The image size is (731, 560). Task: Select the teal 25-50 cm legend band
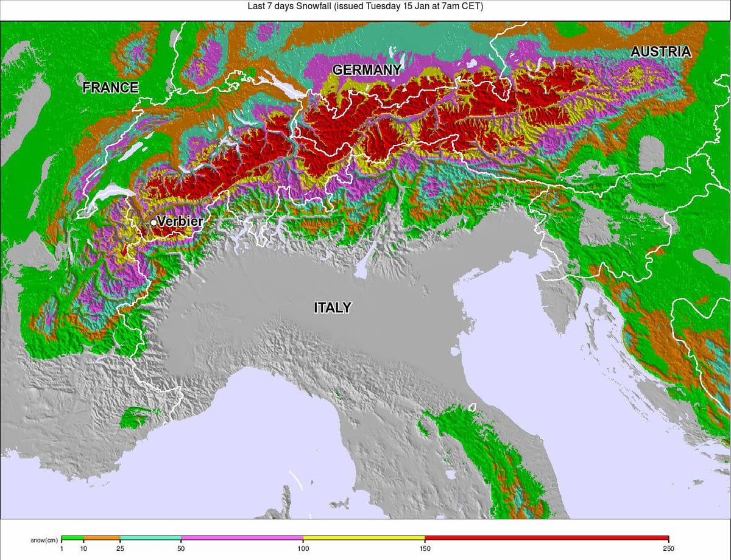click(150, 538)
